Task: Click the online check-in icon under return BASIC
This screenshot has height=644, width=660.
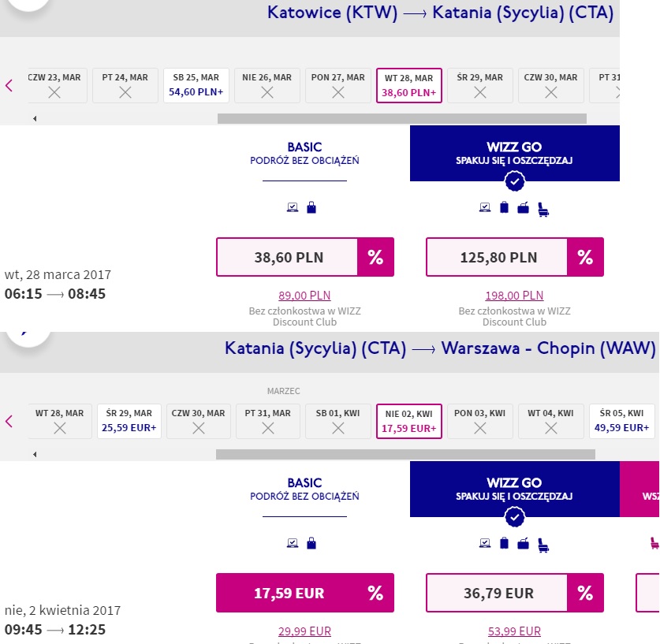Action: [293, 543]
